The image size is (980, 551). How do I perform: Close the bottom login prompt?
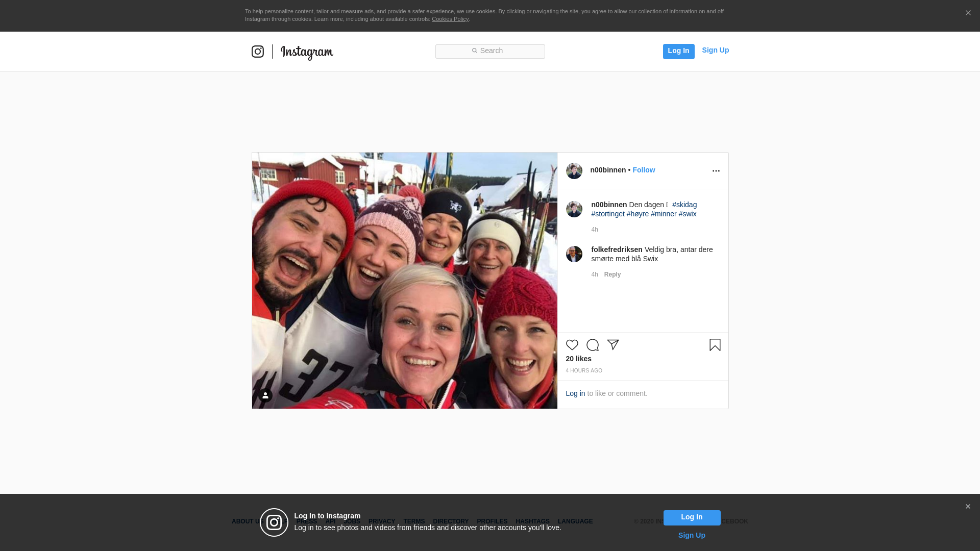968,507
